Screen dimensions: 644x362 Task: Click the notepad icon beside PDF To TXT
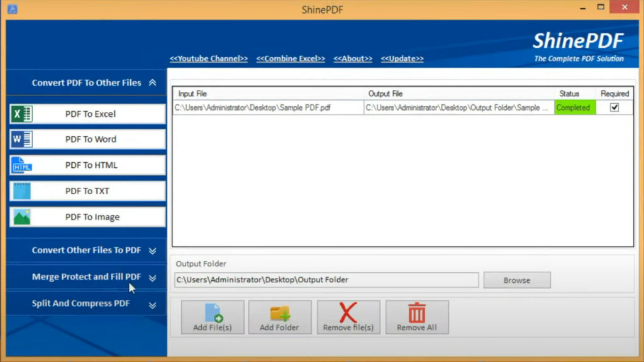pos(21,191)
